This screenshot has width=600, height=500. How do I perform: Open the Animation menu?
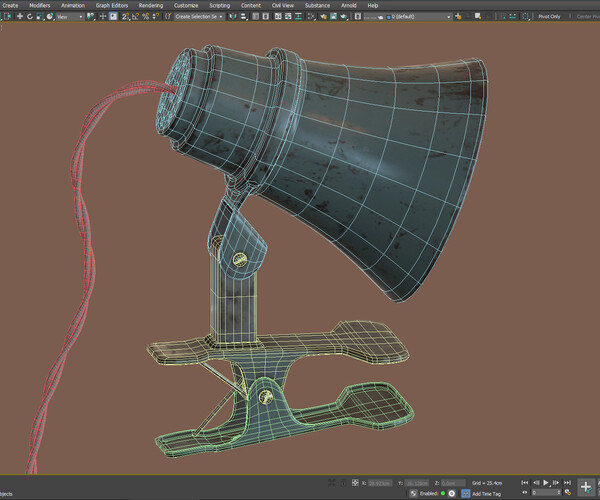(73, 5)
